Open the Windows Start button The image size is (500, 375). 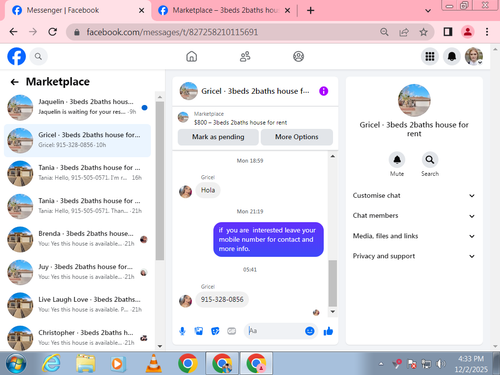coord(15,363)
